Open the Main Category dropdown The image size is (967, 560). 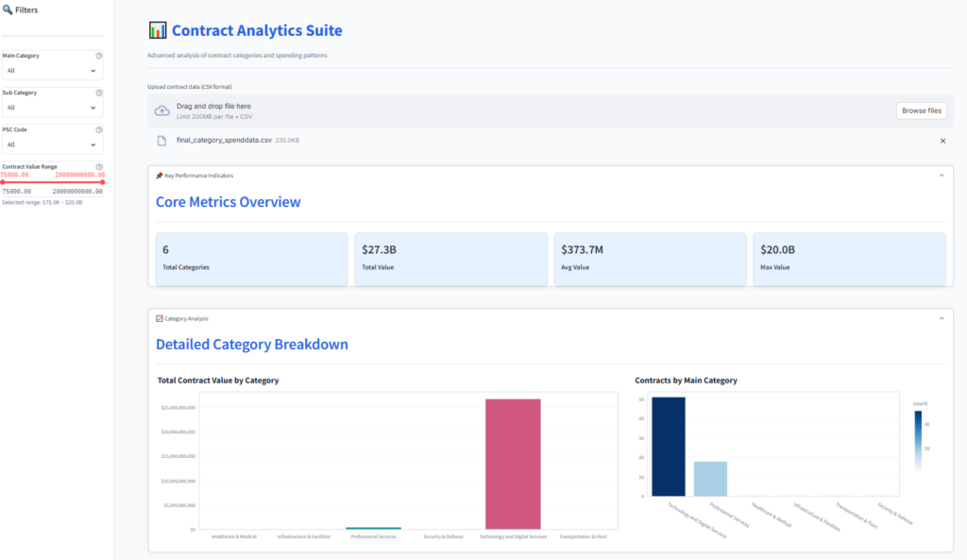[x=52, y=71]
